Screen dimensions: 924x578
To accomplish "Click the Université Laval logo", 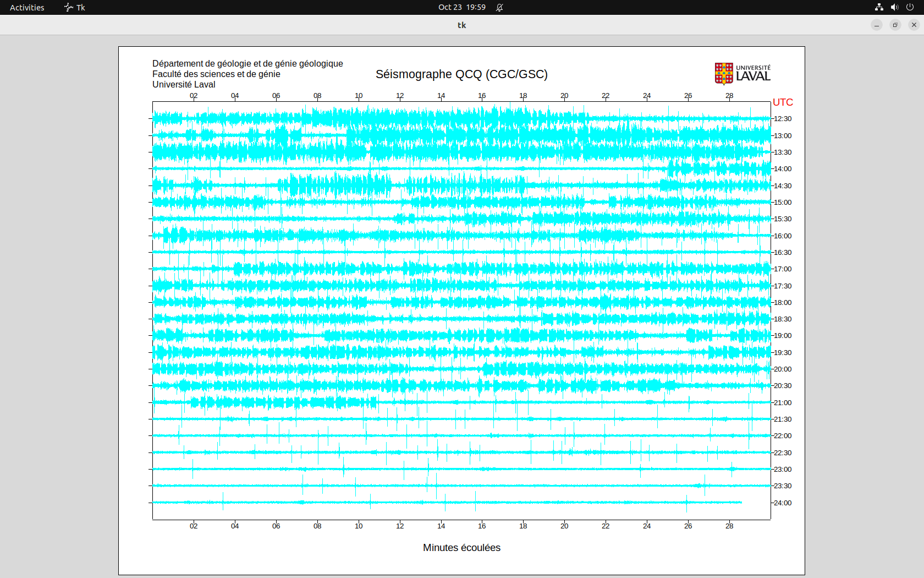I will click(x=742, y=74).
